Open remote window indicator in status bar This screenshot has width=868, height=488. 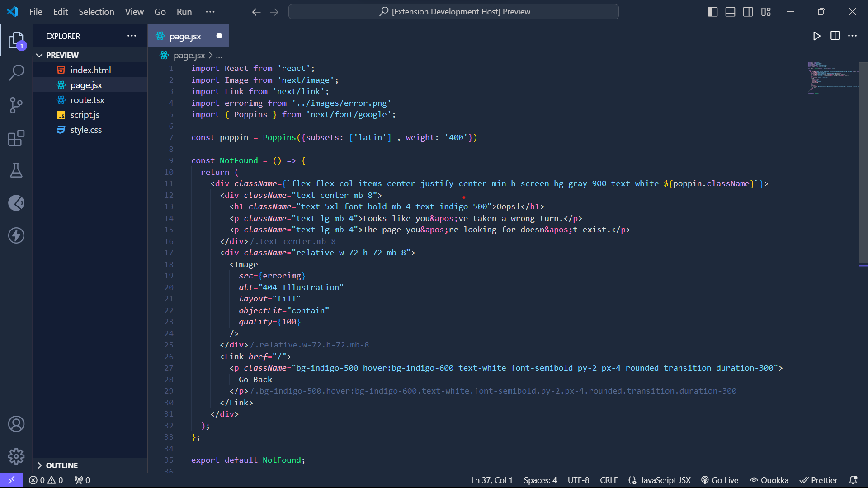click(x=11, y=480)
